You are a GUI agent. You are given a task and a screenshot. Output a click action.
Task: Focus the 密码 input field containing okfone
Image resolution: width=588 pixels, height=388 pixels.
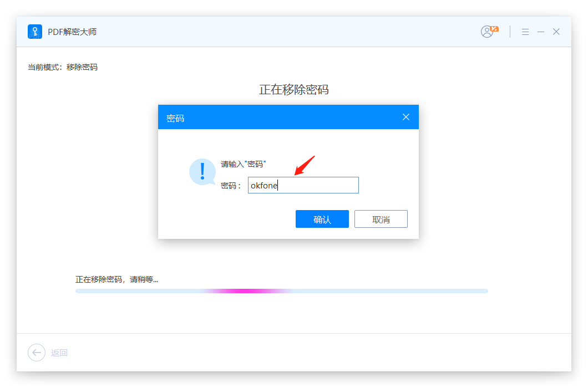pos(303,185)
